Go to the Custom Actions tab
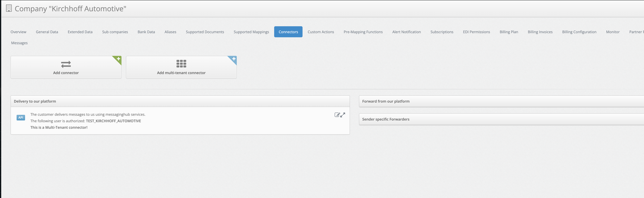The width and height of the screenshot is (644, 198). pos(321,32)
